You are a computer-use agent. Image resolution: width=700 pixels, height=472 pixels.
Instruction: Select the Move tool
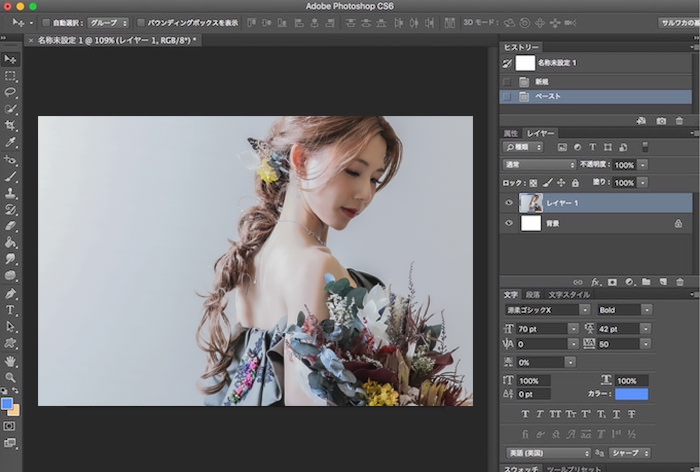pyautogui.click(x=10, y=59)
